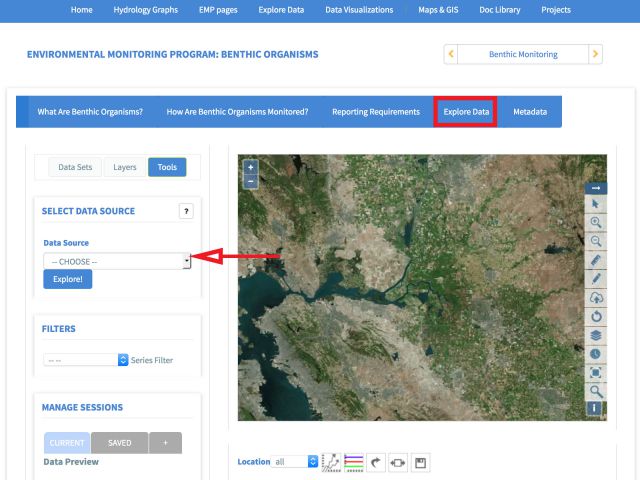The height and width of the screenshot is (480, 640).
Task: Select the Data Sets panel tab
Action: pyautogui.click(x=75, y=167)
